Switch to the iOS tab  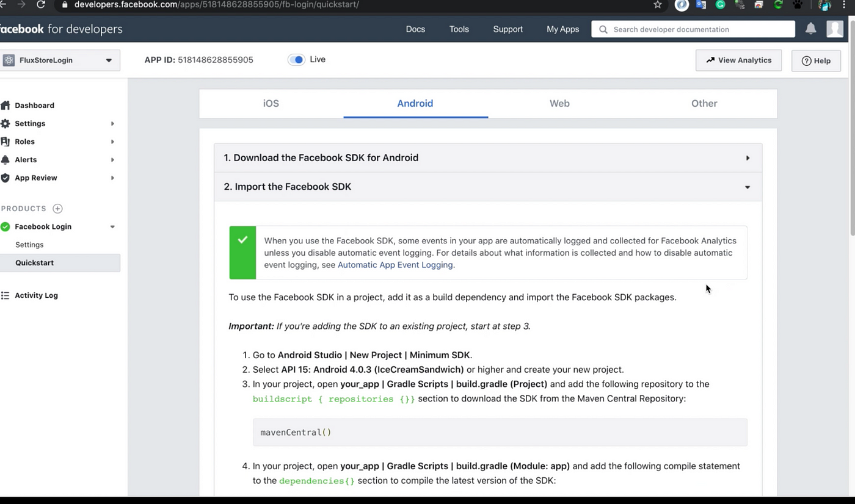(271, 104)
